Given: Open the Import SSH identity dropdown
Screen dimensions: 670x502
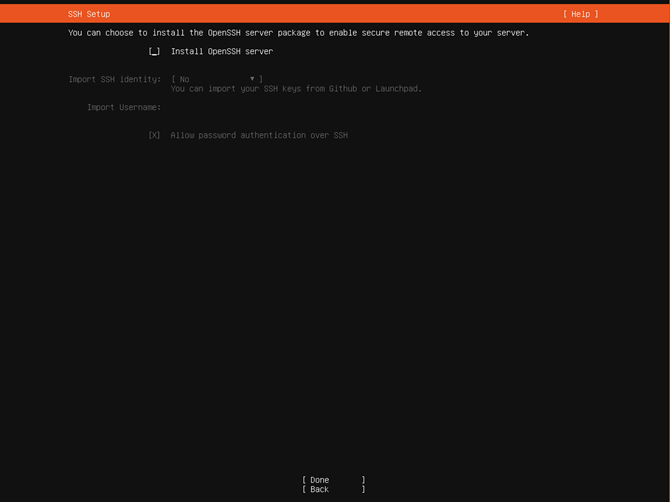Looking at the screenshot, I should 216,79.
